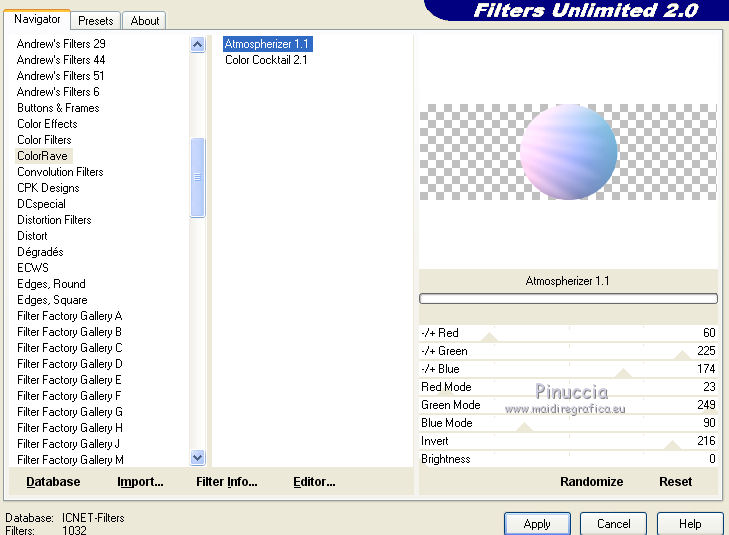
Task: Select Filter Factory Gallery D
Action: click(70, 364)
